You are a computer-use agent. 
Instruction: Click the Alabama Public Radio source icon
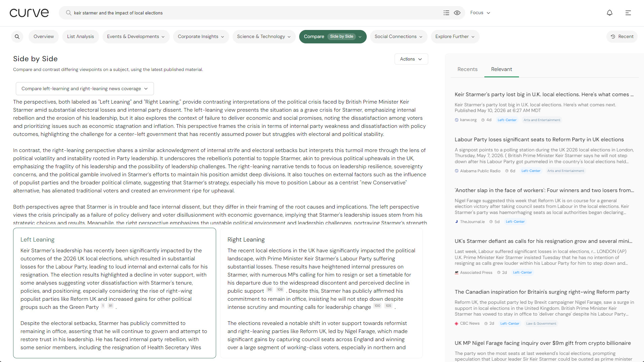pos(456,171)
